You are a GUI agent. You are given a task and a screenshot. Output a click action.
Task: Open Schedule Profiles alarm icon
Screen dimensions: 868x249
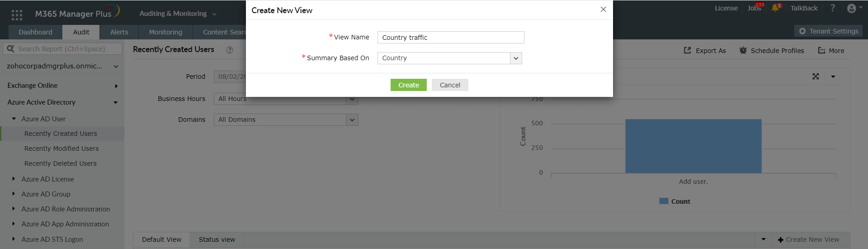point(743,51)
